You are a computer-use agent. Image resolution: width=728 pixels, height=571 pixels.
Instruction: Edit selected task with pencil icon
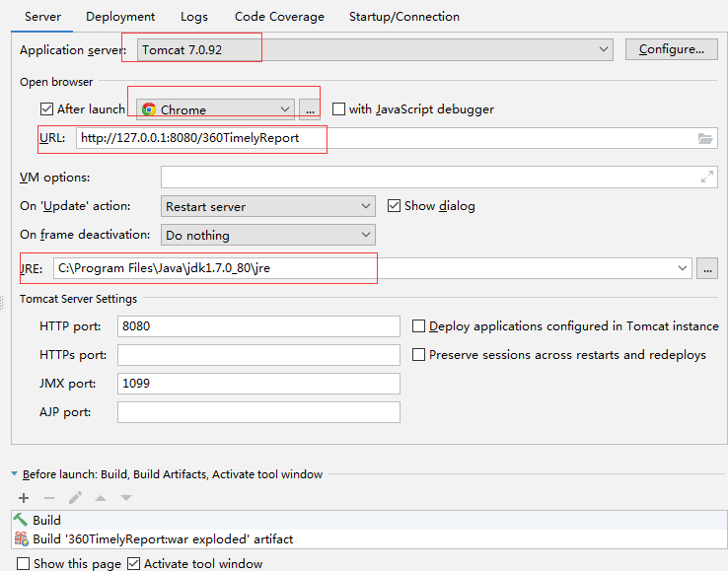[x=75, y=498]
